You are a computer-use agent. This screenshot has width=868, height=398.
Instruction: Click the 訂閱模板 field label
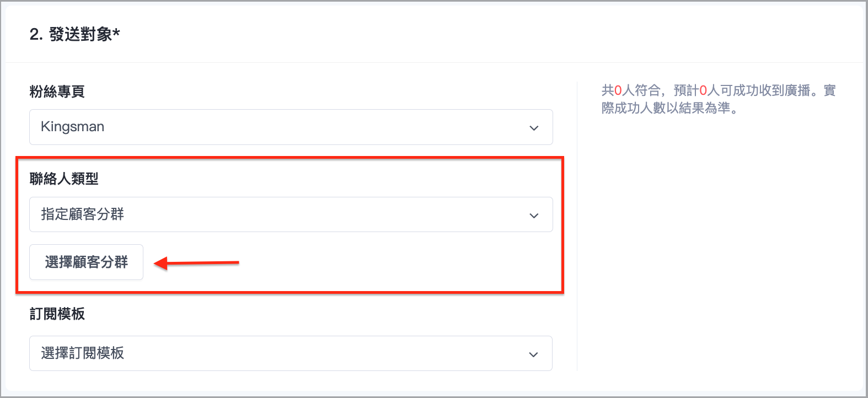coord(57,314)
